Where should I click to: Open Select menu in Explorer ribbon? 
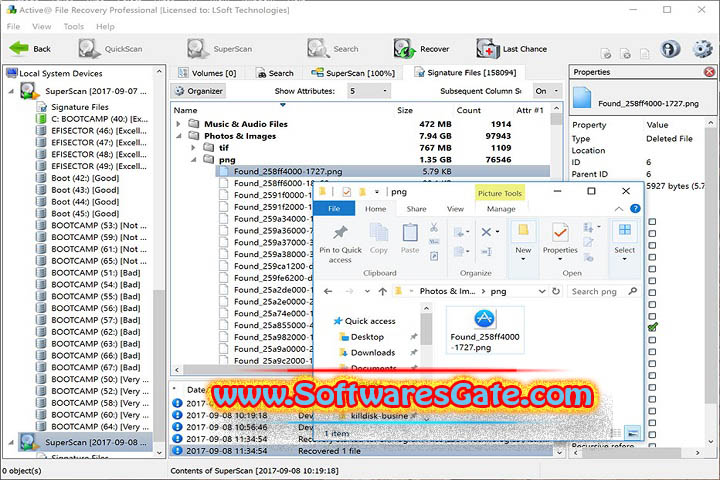(624, 242)
